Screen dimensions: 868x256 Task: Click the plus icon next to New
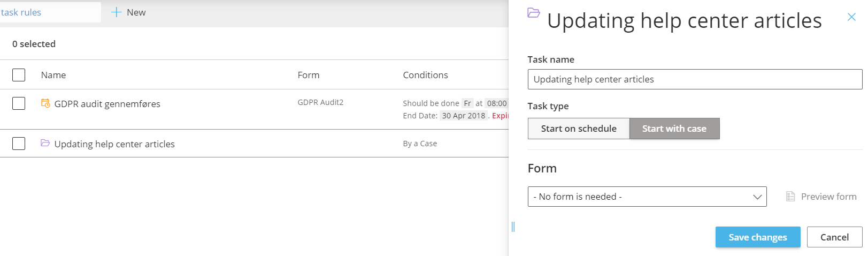tap(116, 12)
